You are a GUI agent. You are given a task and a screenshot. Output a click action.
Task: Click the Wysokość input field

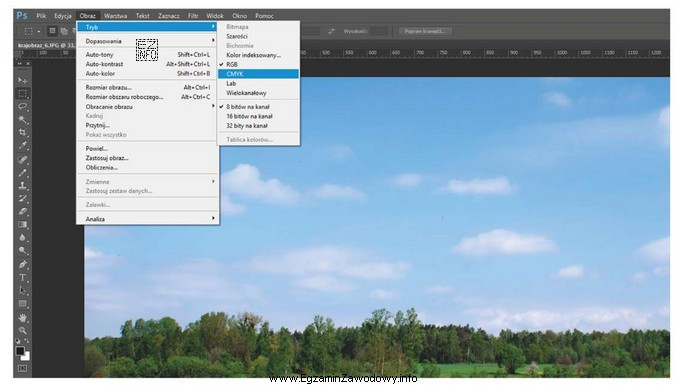point(379,31)
